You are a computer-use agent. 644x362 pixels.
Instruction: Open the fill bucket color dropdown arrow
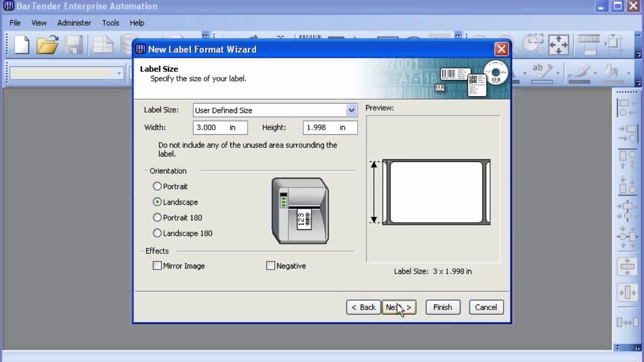pyautogui.click(x=628, y=73)
